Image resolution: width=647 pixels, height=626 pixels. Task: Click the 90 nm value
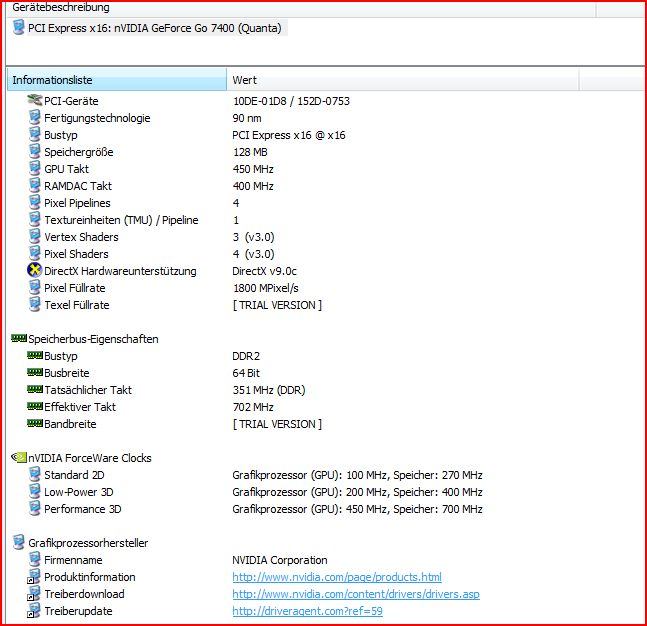pyautogui.click(x=247, y=118)
